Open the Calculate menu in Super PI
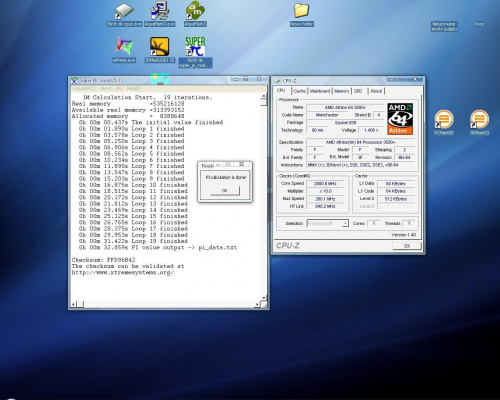Viewport: 500px width, 400px height. click(84, 88)
